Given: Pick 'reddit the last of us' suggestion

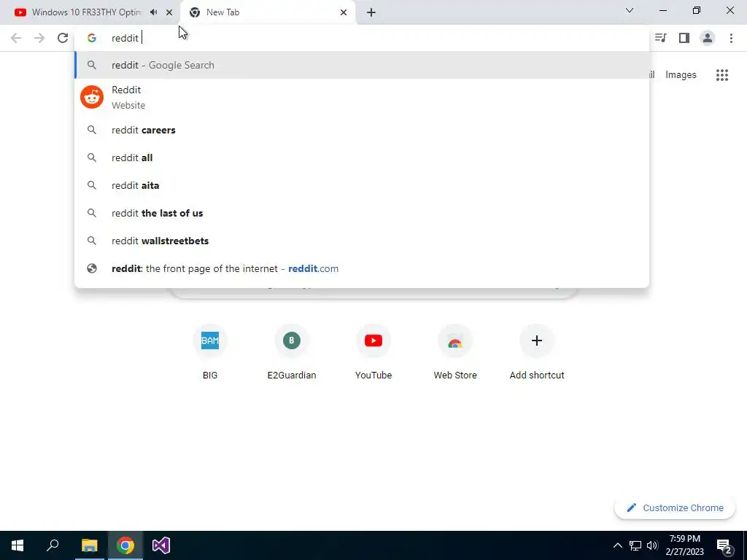Looking at the screenshot, I should [362, 213].
